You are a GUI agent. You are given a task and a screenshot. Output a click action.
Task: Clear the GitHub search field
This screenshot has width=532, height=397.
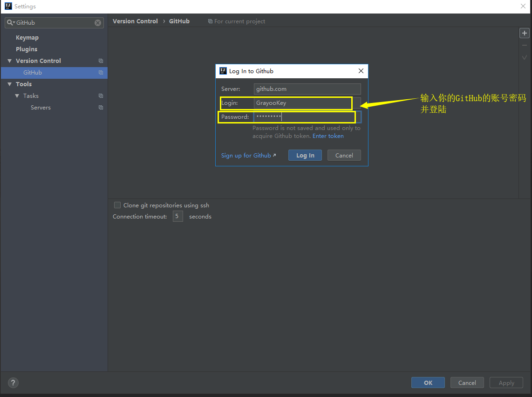[x=98, y=23]
